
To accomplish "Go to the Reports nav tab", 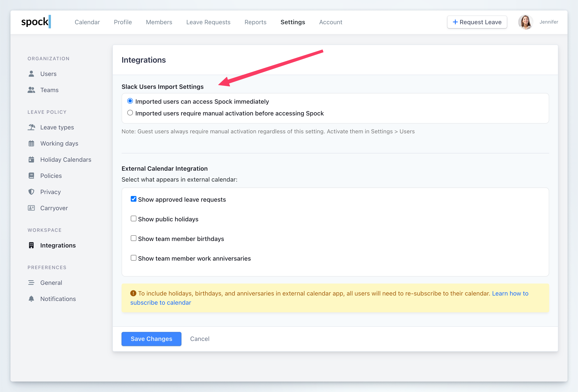I will (x=255, y=22).
